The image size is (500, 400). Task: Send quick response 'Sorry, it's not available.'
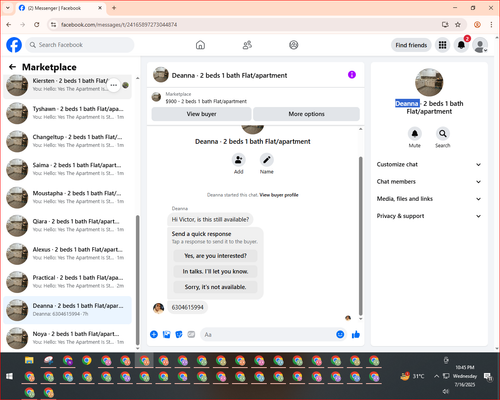coord(215,287)
